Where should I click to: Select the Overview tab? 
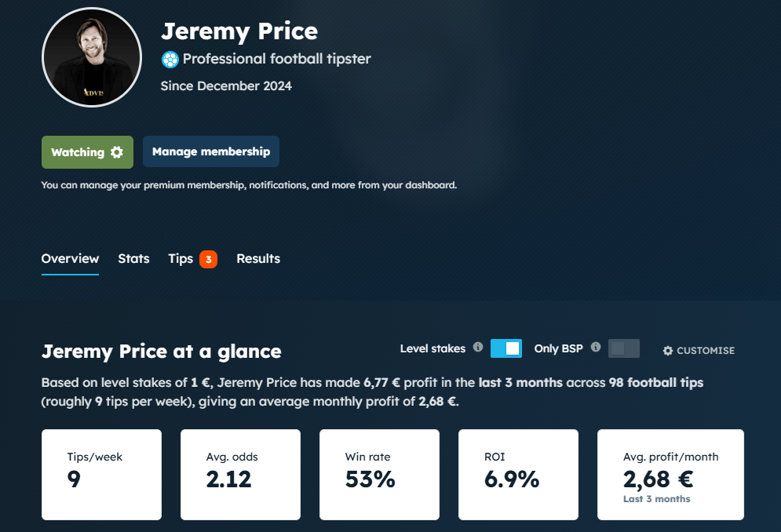(x=70, y=258)
